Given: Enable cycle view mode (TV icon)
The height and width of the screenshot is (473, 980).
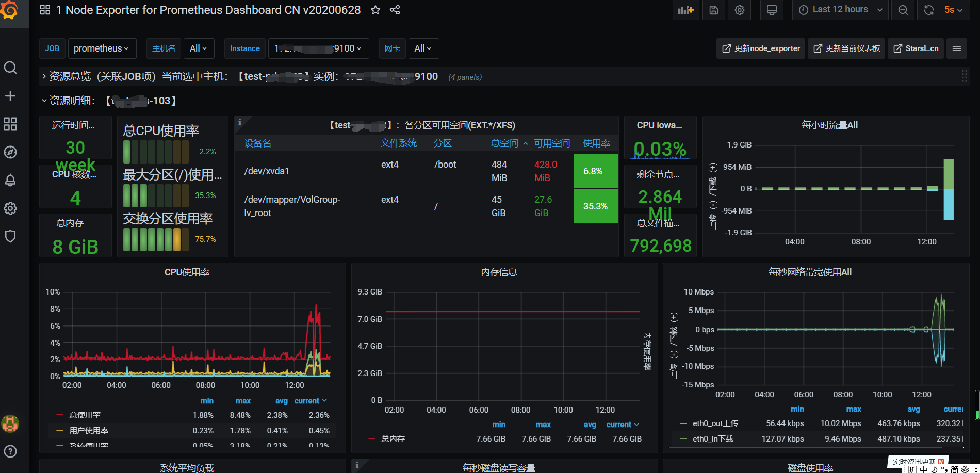Looking at the screenshot, I should tap(772, 10).
